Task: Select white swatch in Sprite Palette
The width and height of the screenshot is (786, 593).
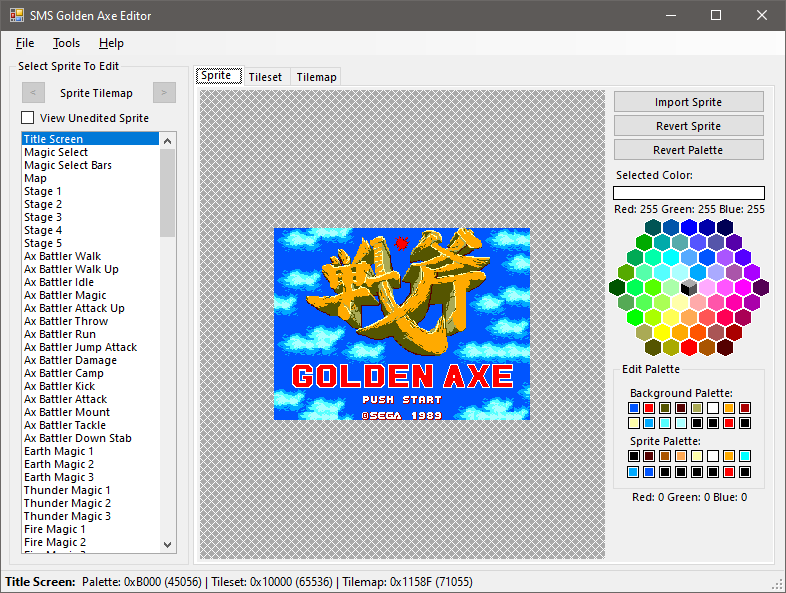Action: 713,456
